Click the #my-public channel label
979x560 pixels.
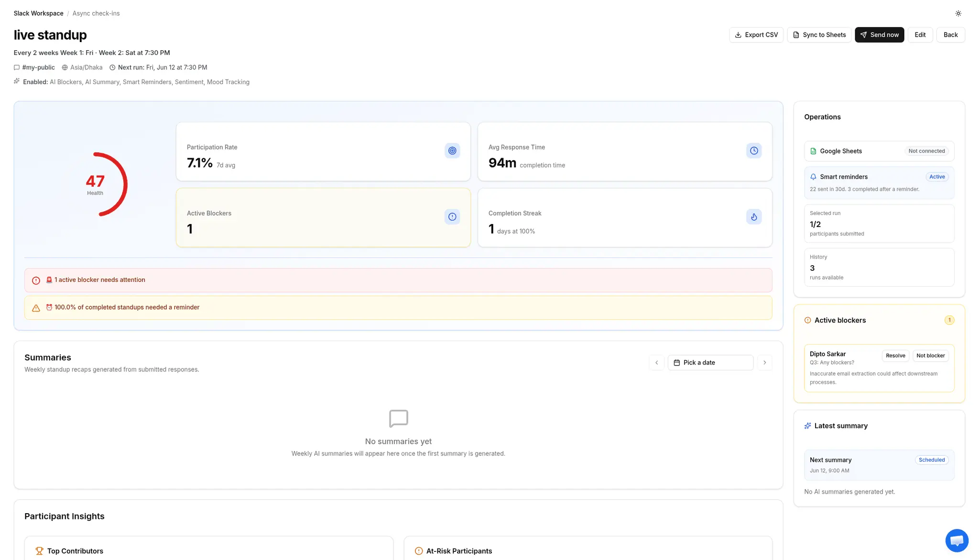38,67
